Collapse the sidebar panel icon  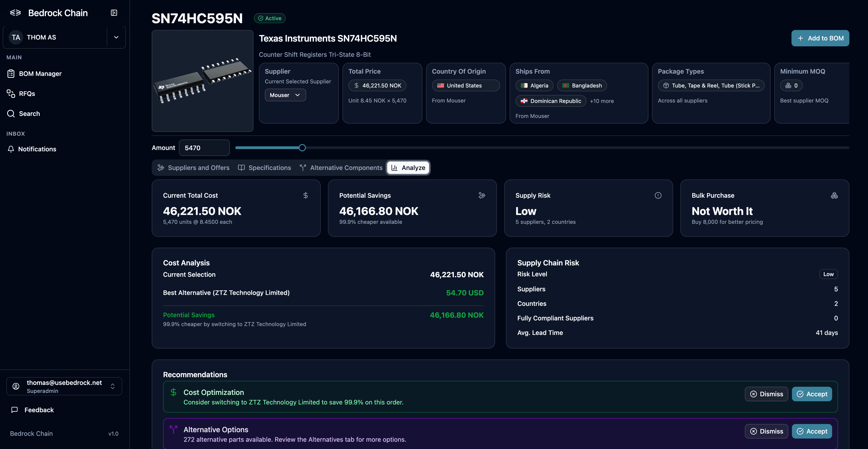point(114,13)
